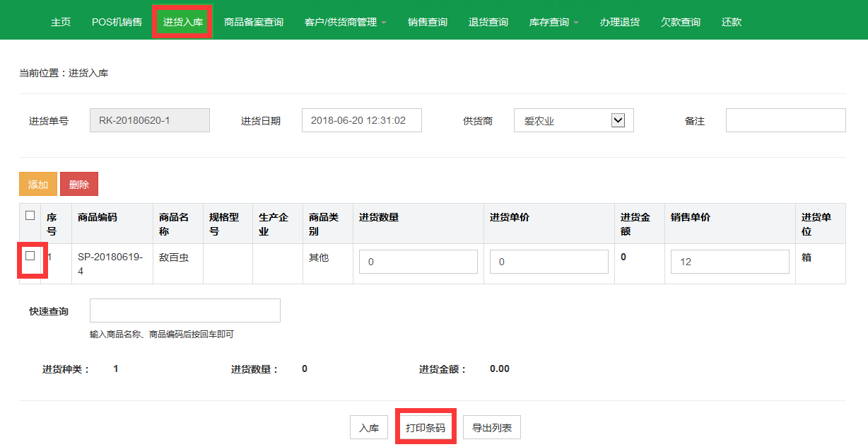Image resolution: width=868 pixels, height=447 pixels.
Task: Click the 当前位置：进货入库 breadcrumb text
Action: click(x=64, y=73)
